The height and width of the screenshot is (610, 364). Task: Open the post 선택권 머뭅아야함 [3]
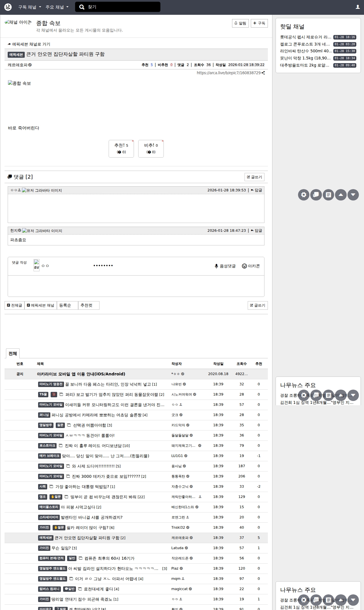tap(92, 425)
